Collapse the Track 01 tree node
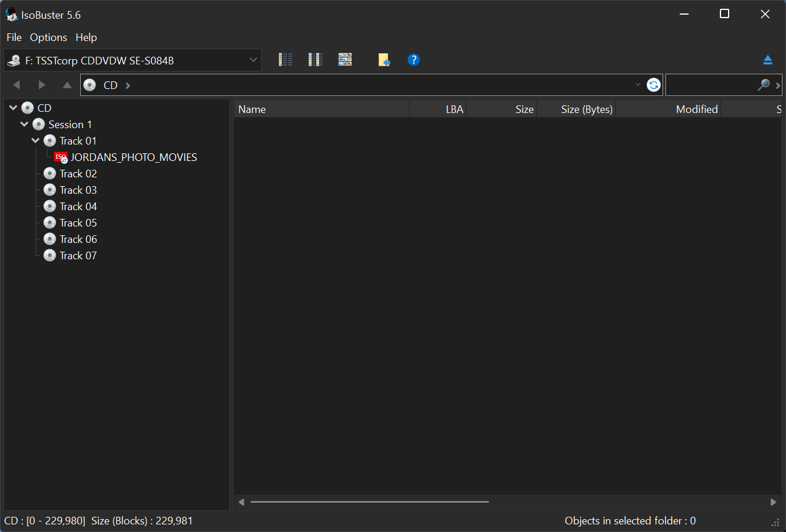Image resolution: width=786 pixels, height=532 pixels. pos(35,140)
